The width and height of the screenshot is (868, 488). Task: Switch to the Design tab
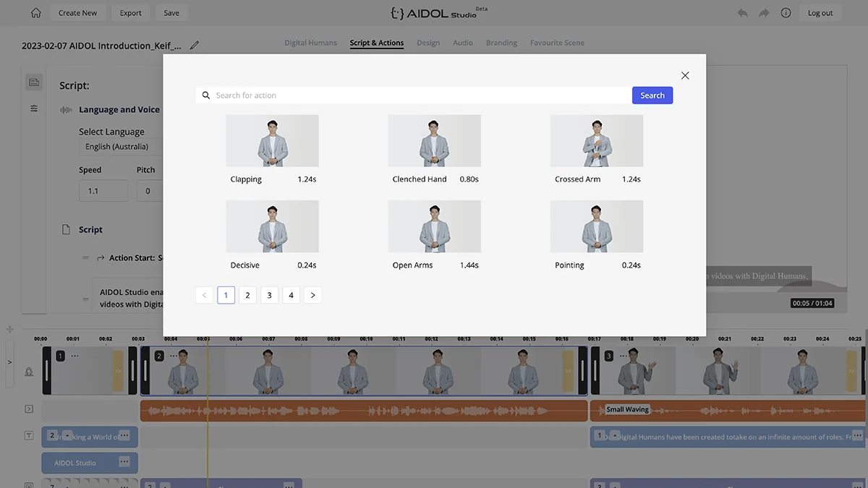pos(428,43)
